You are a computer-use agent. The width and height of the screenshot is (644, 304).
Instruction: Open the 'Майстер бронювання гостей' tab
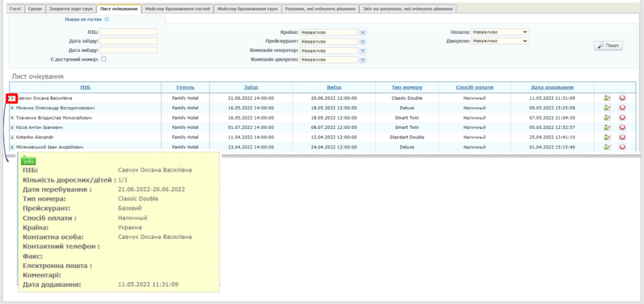coord(178,8)
